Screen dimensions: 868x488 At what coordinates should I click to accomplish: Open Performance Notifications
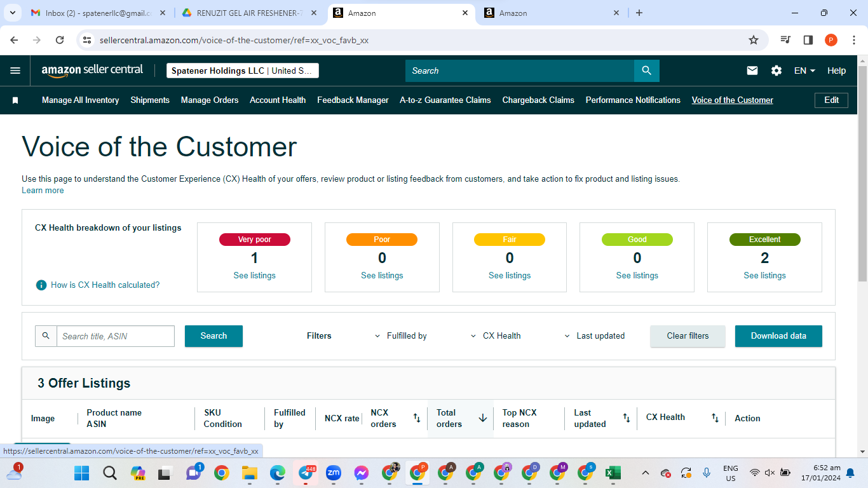pyautogui.click(x=633, y=100)
